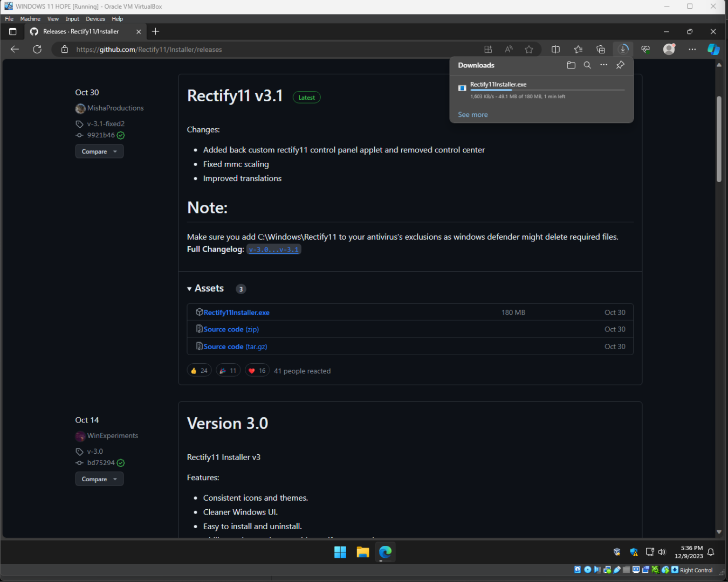Click See more in Downloads panel
The width and height of the screenshot is (728, 582).
(473, 115)
